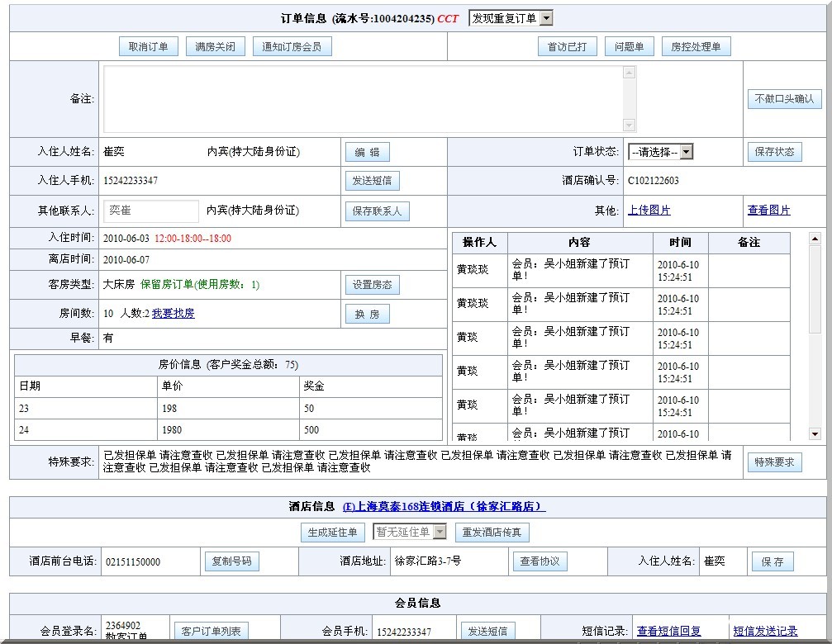
Task: Click the hotel address 徐家汇路3-7号
Action: click(x=428, y=561)
